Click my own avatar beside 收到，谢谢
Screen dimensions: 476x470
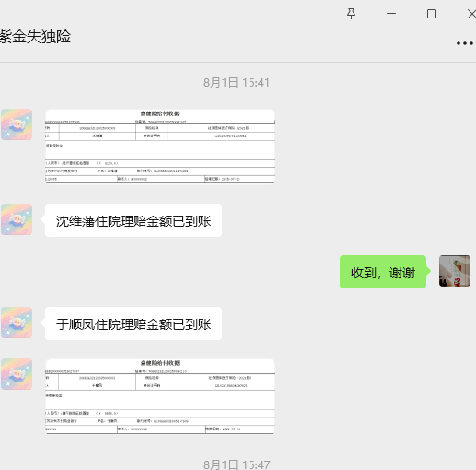click(x=455, y=271)
